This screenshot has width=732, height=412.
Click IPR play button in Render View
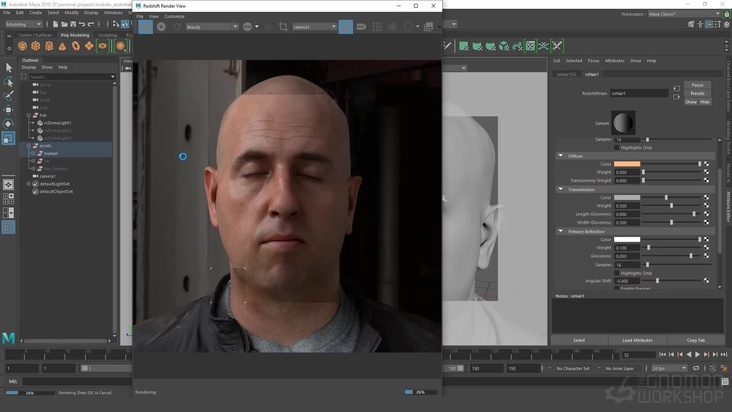click(162, 27)
